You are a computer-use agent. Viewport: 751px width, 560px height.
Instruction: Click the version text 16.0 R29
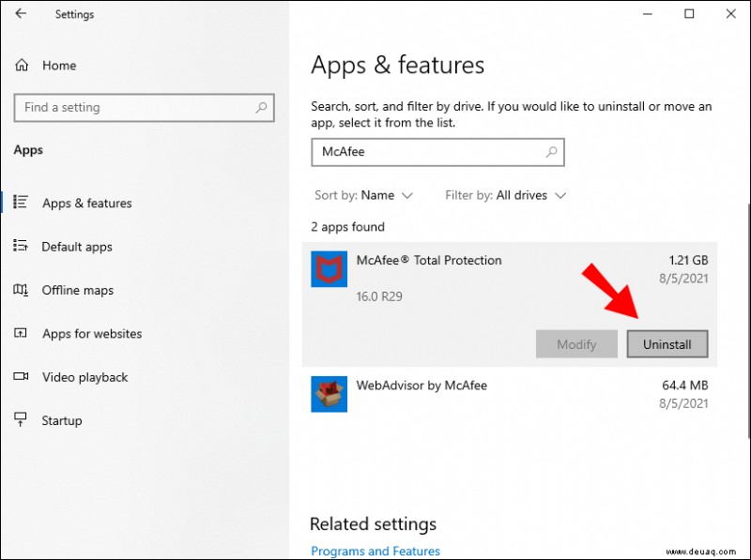pos(379,296)
